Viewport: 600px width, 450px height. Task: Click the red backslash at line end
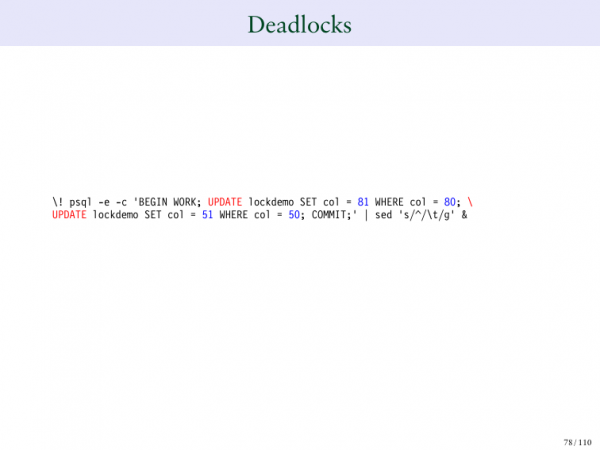point(470,202)
